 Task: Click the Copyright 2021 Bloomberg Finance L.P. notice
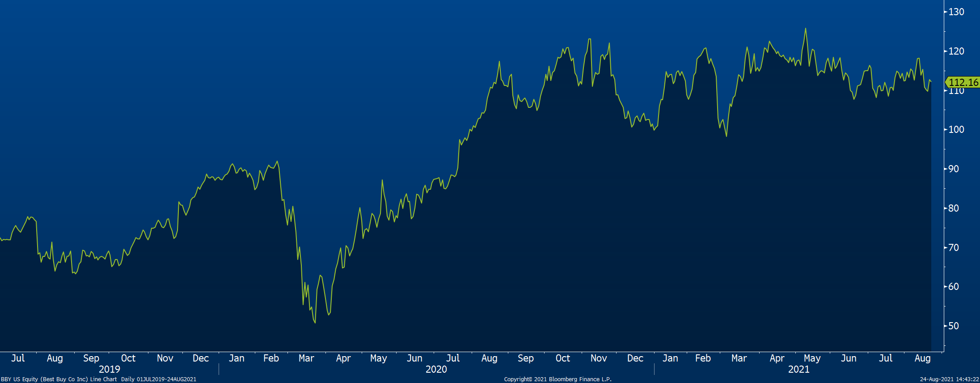pyautogui.click(x=558, y=379)
